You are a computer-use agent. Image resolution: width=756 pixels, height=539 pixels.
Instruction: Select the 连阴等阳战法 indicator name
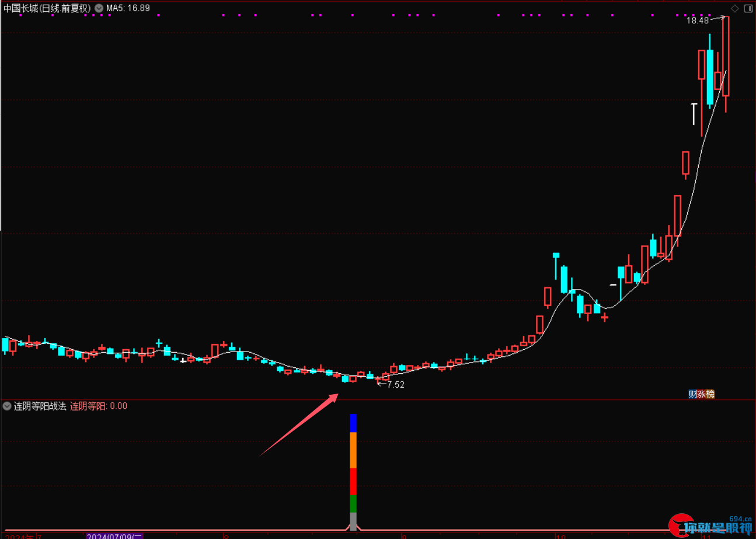point(40,406)
